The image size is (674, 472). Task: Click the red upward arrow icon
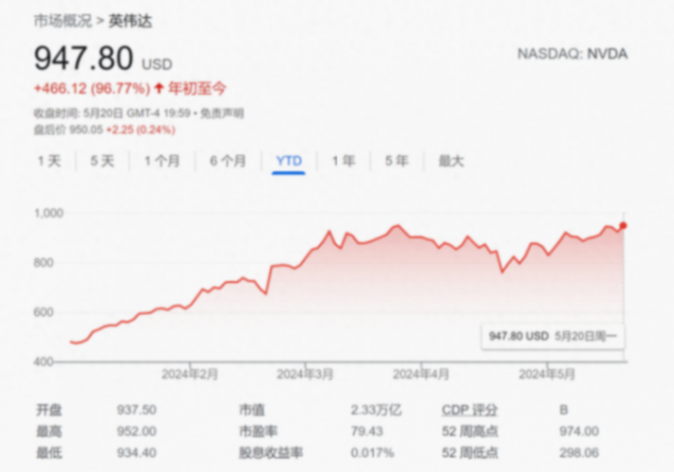click(x=159, y=89)
